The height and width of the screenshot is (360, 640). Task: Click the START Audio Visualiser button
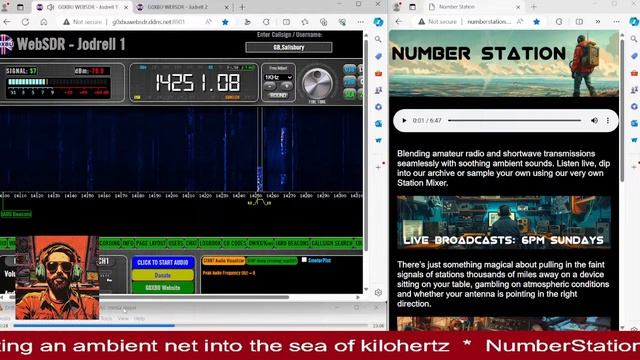click(224, 260)
